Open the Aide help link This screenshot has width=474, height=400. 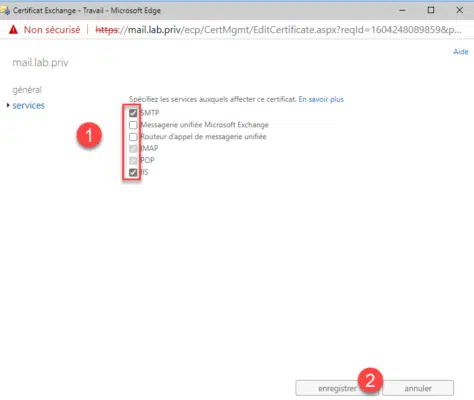(461, 52)
